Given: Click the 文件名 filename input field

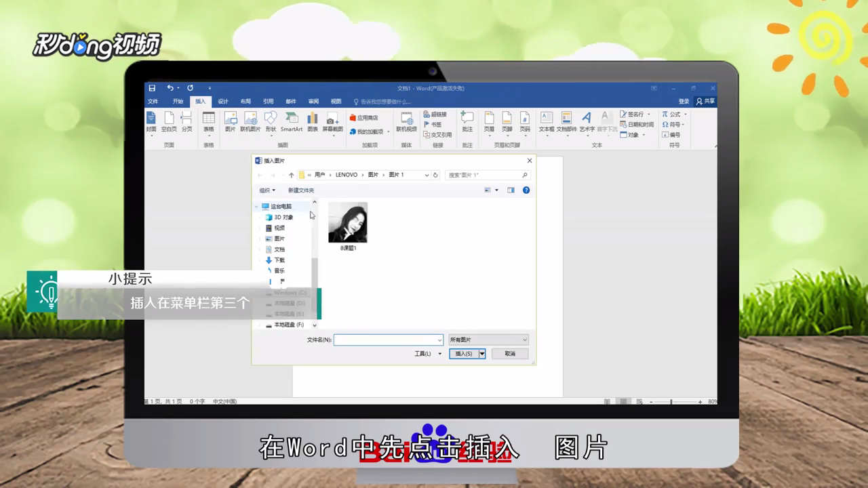Looking at the screenshot, I should pyautogui.click(x=388, y=340).
